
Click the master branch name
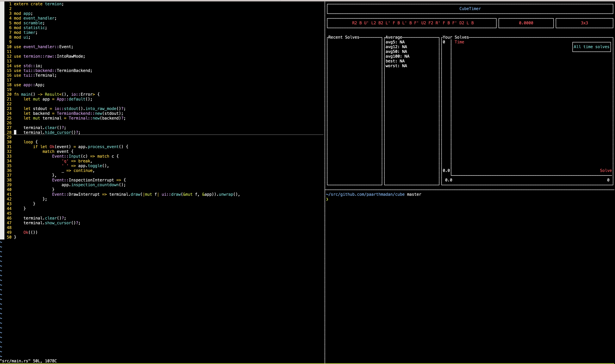414,194
